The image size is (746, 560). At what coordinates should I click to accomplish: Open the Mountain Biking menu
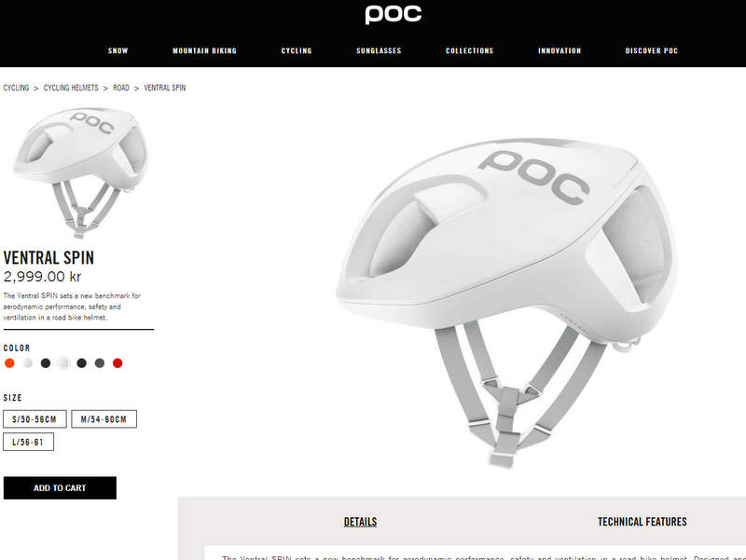pyautogui.click(x=204, y=51)
